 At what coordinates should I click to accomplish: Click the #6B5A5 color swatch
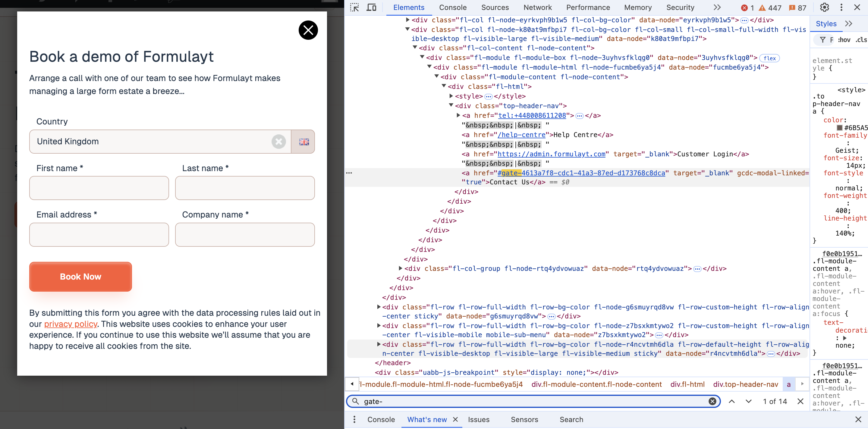coord(839,128)
